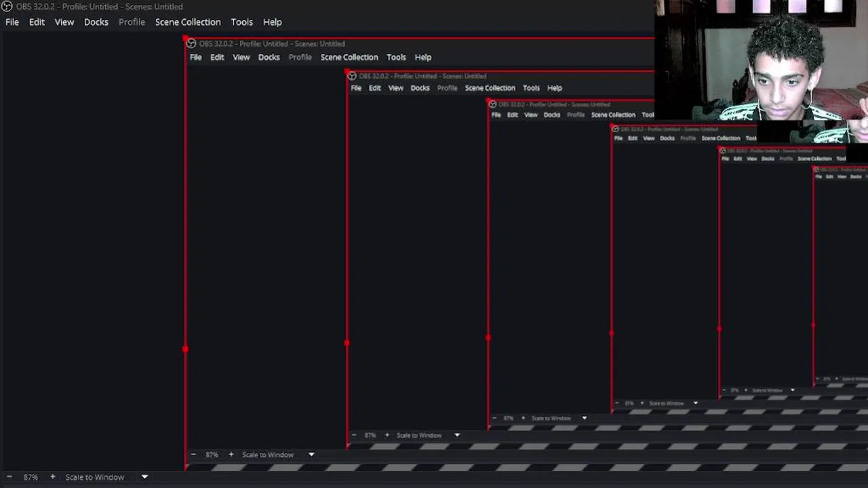Zoom in the preview with the main plus button
The image size is (868, 488).
(x=52, y=477)
